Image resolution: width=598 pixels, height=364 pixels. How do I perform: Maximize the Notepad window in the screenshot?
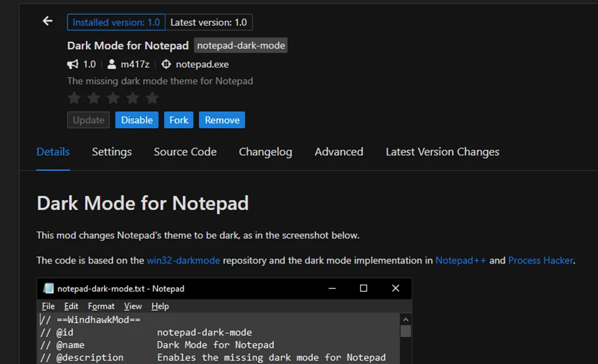pyautogui.click(x=363, y=288)
